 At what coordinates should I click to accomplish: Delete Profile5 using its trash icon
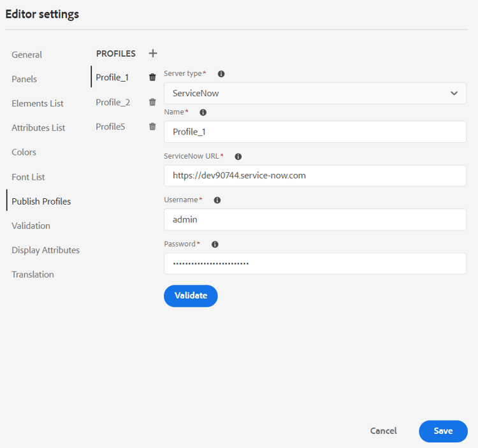pyautogui.click(x=152, y=126)
